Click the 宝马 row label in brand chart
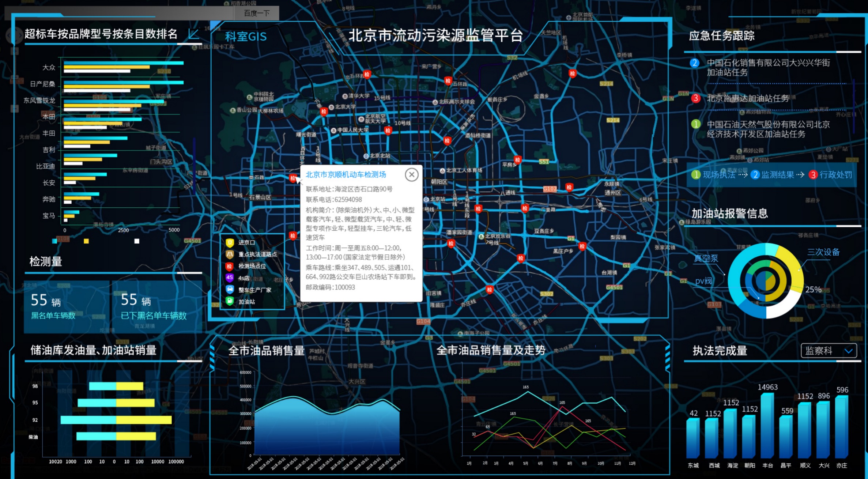 49,216
